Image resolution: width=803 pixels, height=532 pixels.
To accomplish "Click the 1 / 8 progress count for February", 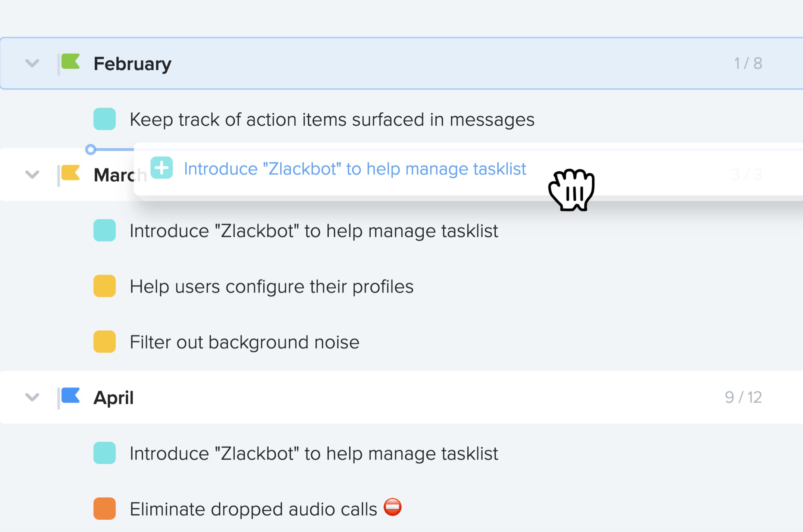I will click(748, 63).
